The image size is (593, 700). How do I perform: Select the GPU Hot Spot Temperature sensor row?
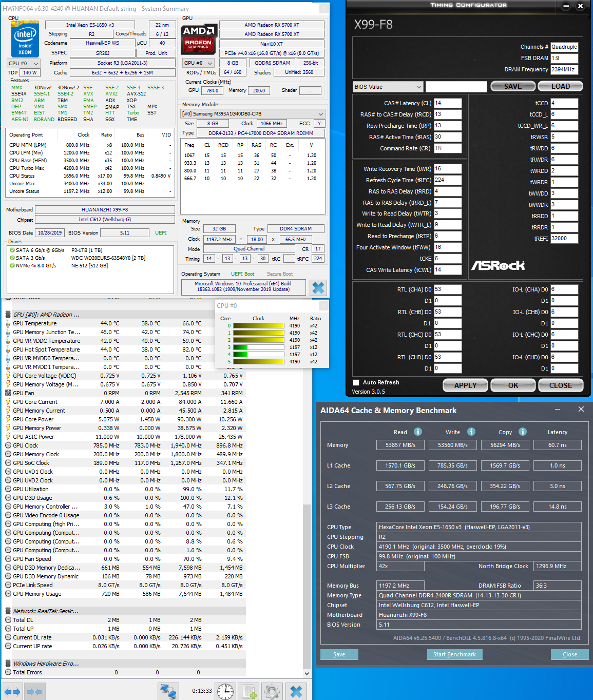125,349
